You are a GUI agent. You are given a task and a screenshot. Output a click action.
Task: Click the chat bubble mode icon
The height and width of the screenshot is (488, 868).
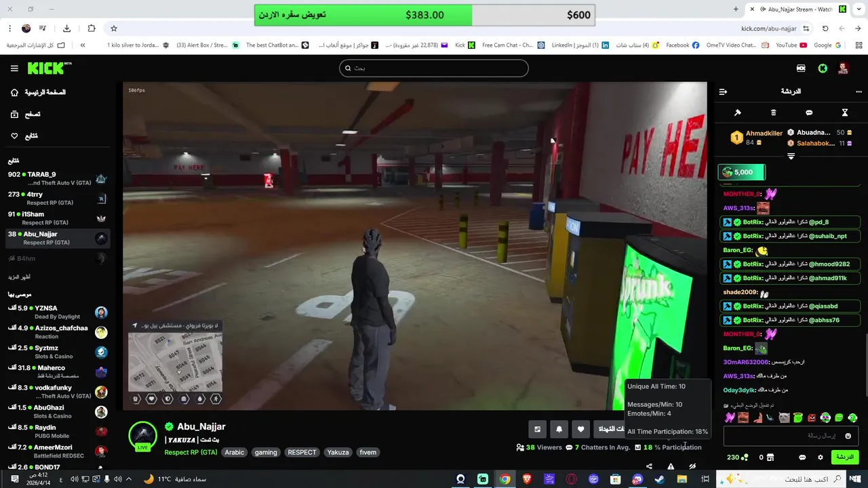(x=809, y=113)
